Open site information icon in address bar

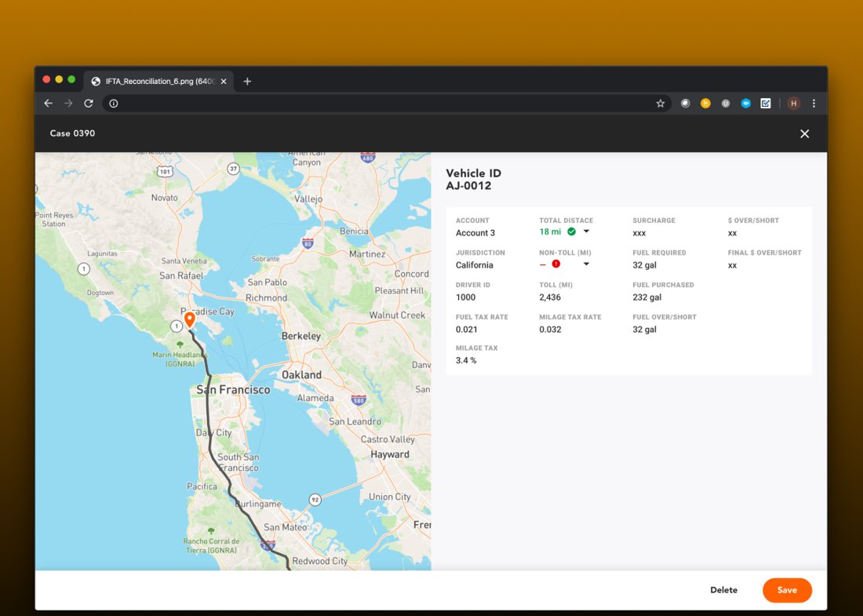pos(114,104)
